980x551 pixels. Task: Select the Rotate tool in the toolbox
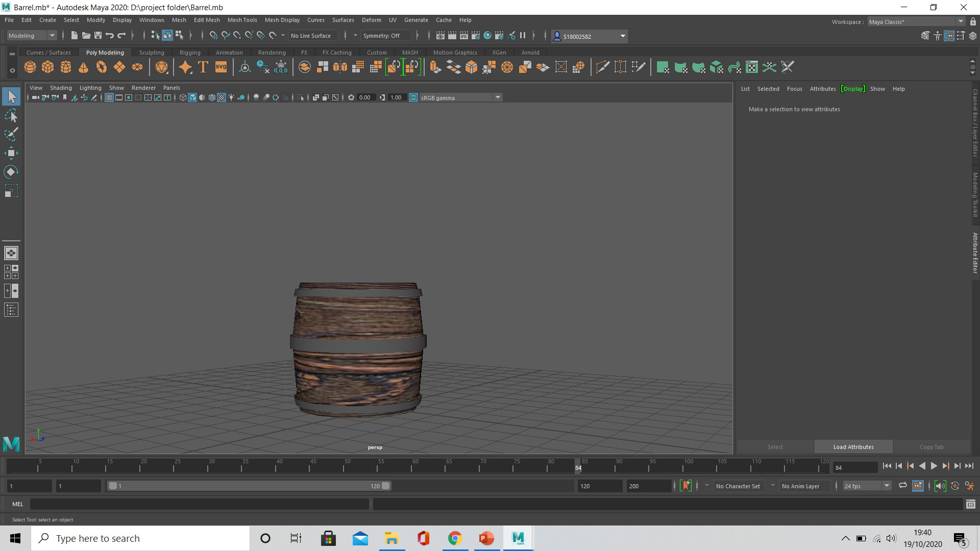(x=11, y=172)
